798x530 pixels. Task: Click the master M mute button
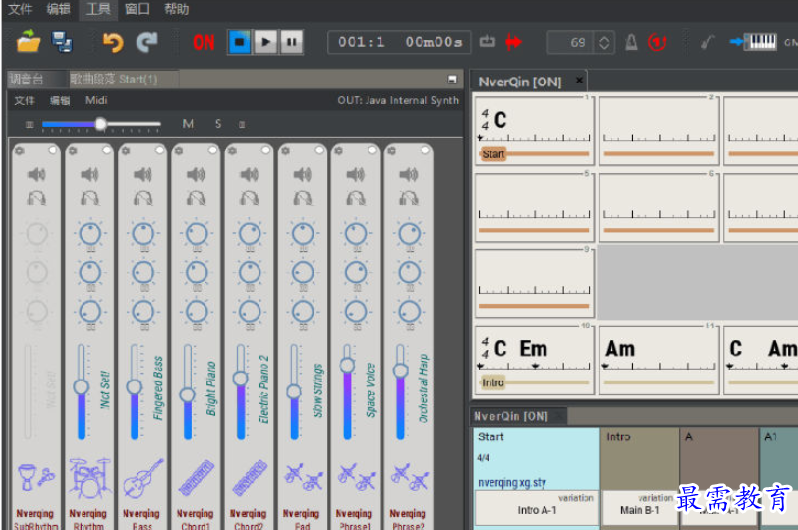[188, 124]
